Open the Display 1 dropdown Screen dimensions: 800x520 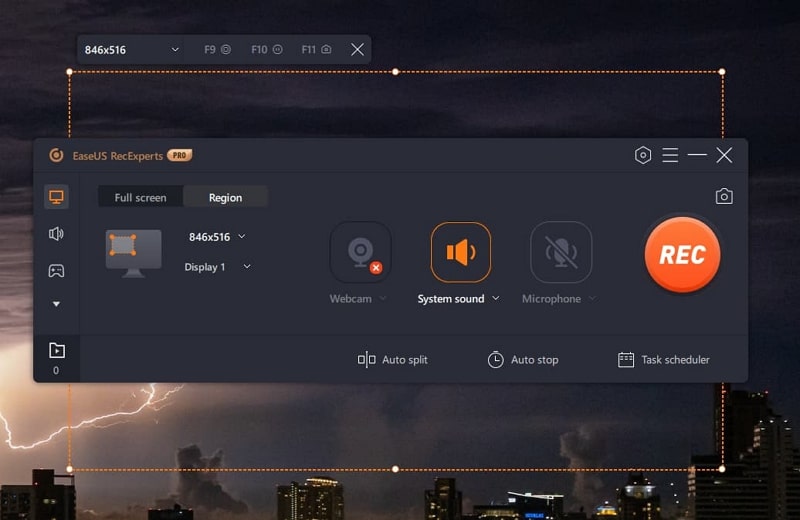217,267
